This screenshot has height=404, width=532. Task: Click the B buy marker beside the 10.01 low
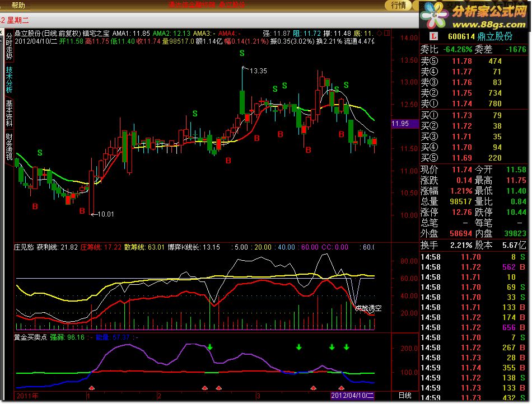[x=82, y=211]
